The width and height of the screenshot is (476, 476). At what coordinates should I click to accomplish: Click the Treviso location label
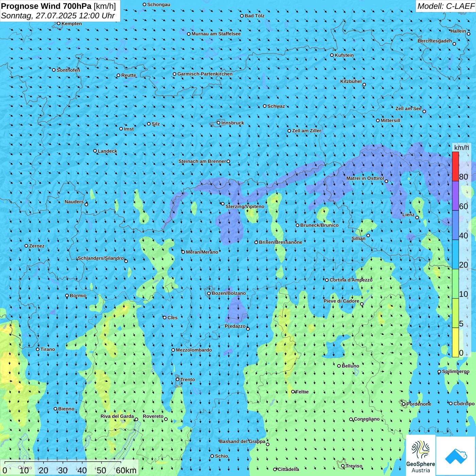point(354,466)
